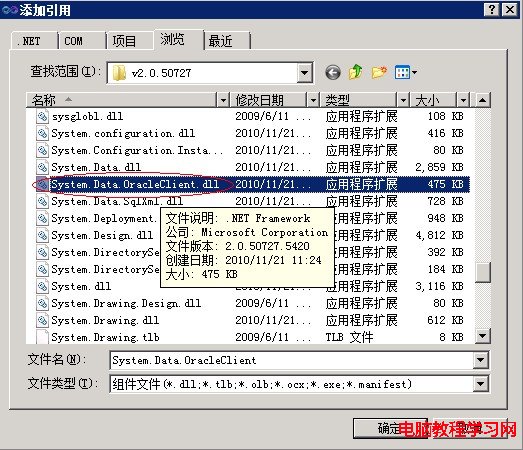Open the 类型 column filter dropdown
523x450 pixels.
tap(403, 100)
